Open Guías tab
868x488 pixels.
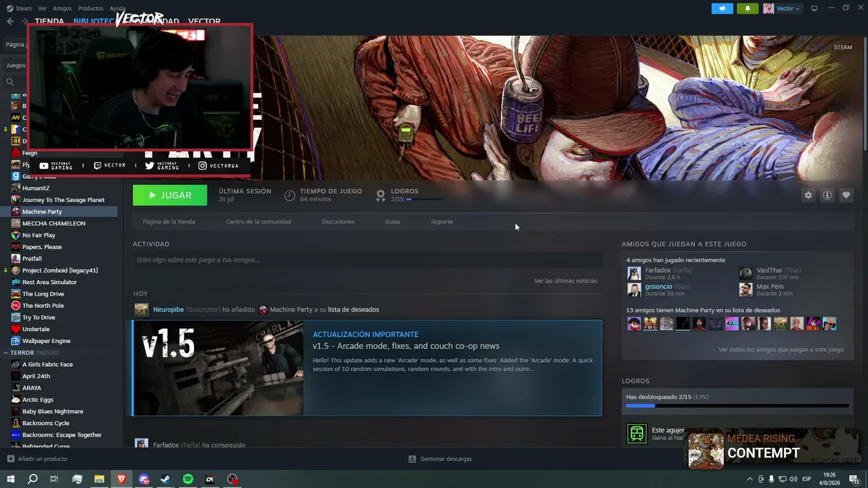(x=393, y=222)
